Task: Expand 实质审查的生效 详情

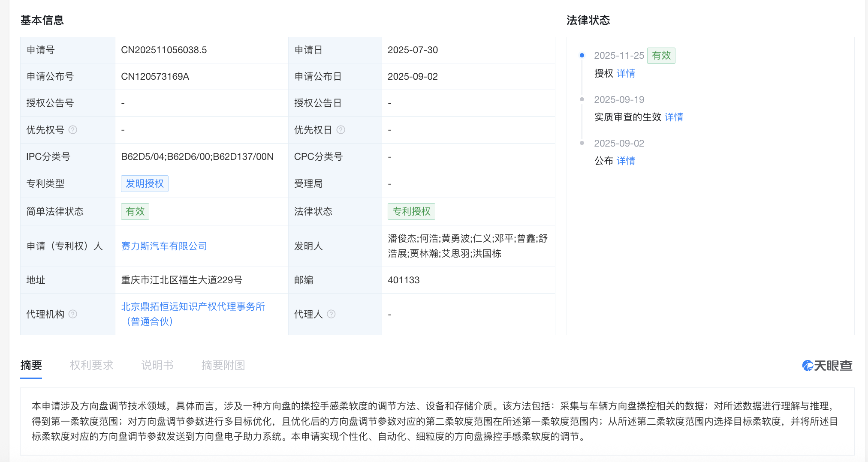Action: pyautogui.click(x=673, y=117)
